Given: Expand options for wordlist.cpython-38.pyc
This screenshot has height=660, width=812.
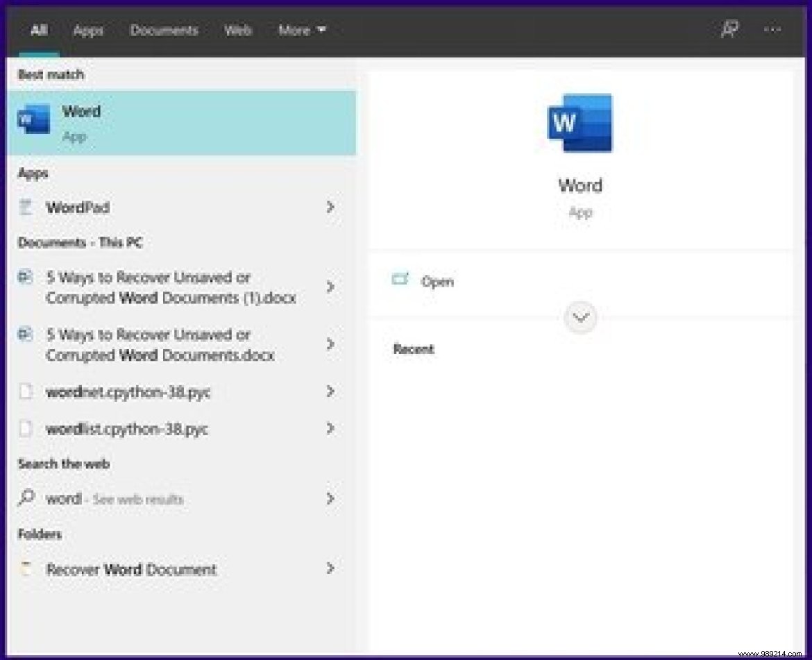Looking at the screenshot, I should 330,429.
